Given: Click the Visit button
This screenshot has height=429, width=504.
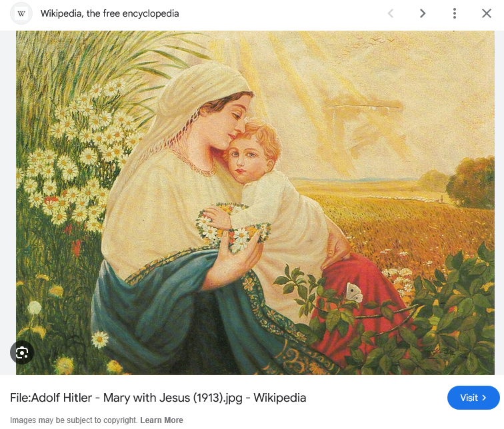Looking at the screenshot, I should click(473, 398).
